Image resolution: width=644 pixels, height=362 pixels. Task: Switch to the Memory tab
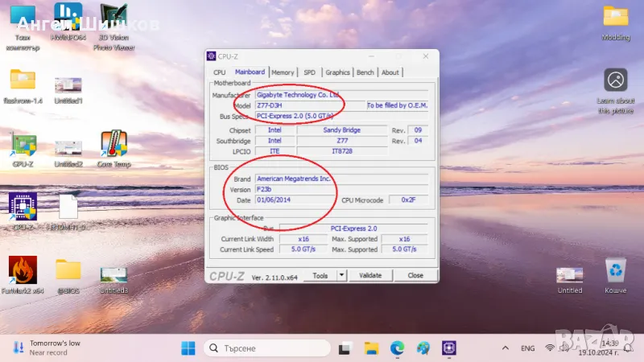(283, 72)
